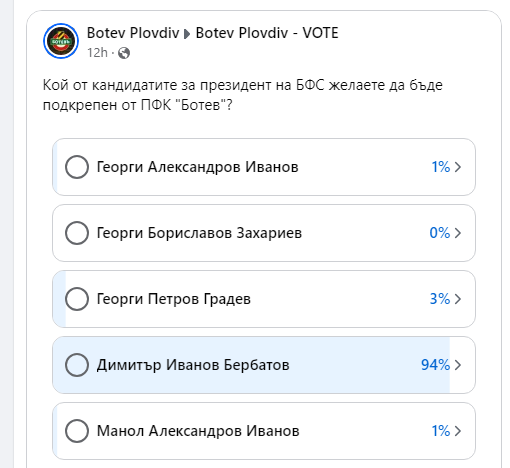Click the 12h post timestamp
The width and height of the screenshot is (510, 468).
[97, 53]
